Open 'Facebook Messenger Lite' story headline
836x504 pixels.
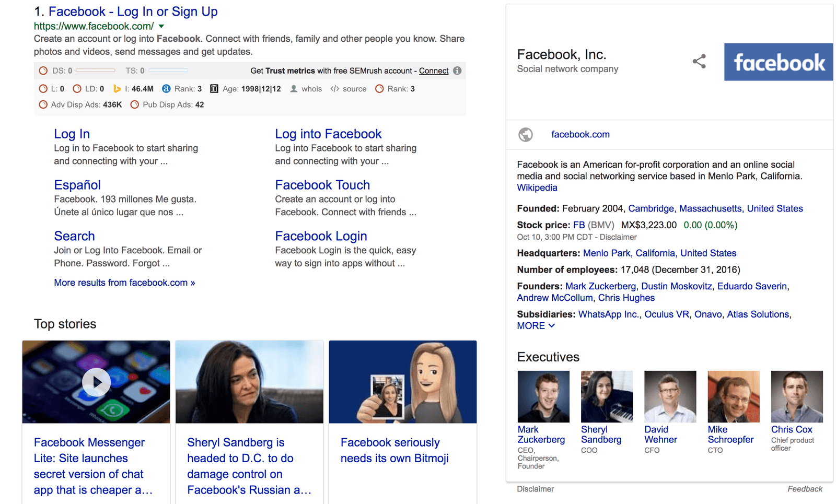point(93,466)
